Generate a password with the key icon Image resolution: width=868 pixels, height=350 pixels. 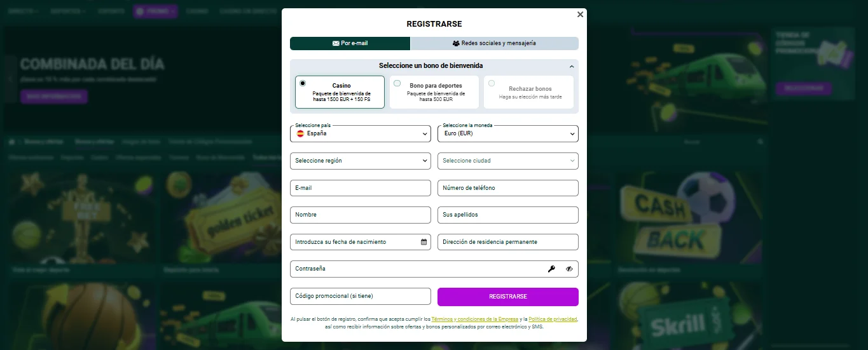coord(551,269)
